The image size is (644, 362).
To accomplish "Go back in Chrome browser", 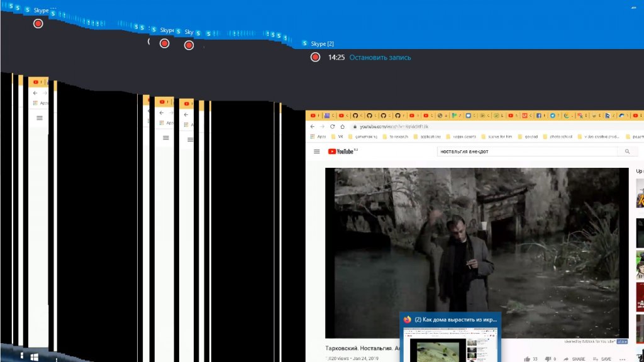I will click(313, 126).
